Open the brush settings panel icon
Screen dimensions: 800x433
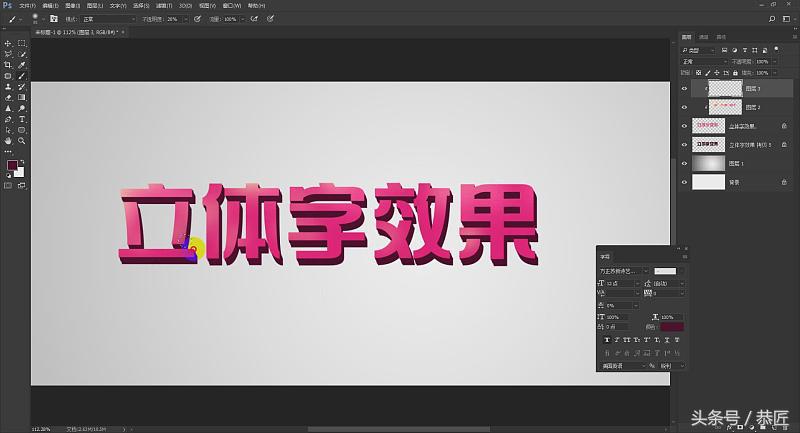pyautogui.click(x=54, y=19)
